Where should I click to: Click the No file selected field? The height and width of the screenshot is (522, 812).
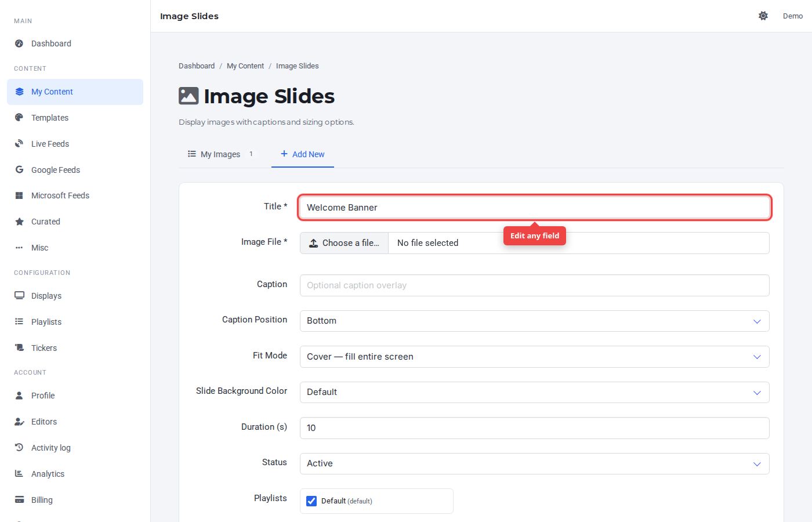(x=579, y=243)
